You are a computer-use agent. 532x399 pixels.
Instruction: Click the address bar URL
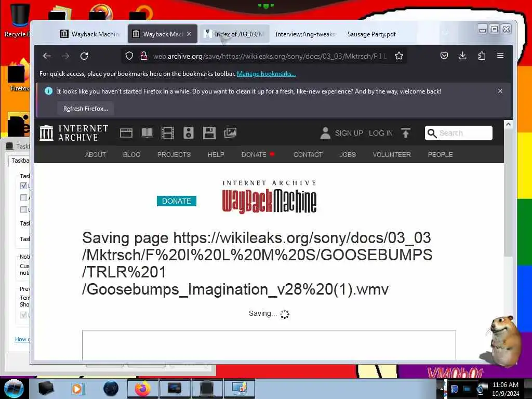tap(270, 56)
